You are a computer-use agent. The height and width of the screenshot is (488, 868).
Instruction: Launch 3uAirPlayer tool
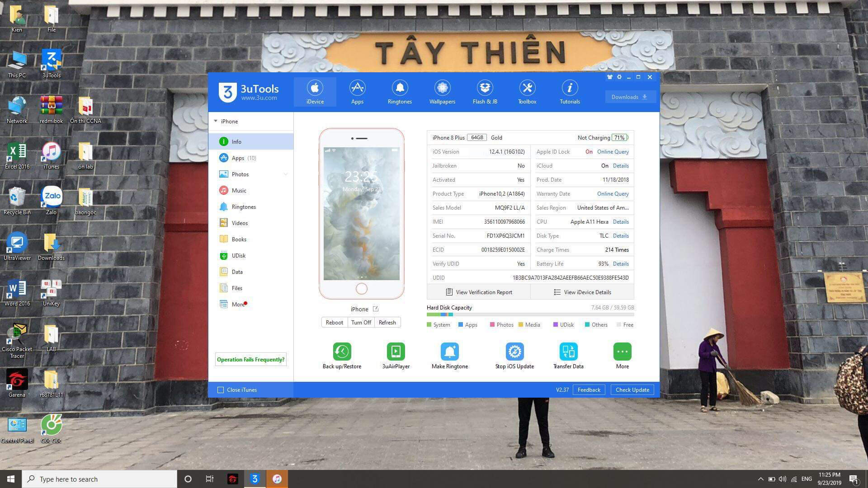point(396,352)
